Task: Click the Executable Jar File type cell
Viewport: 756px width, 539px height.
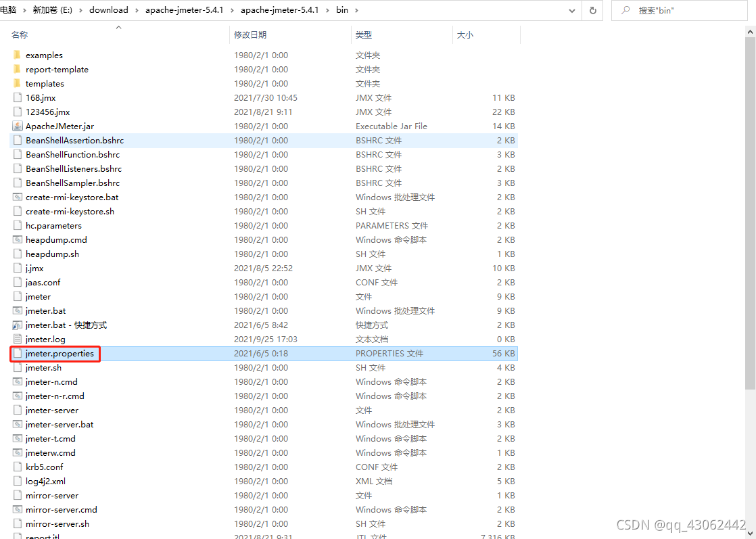Action: pos(392,126)
